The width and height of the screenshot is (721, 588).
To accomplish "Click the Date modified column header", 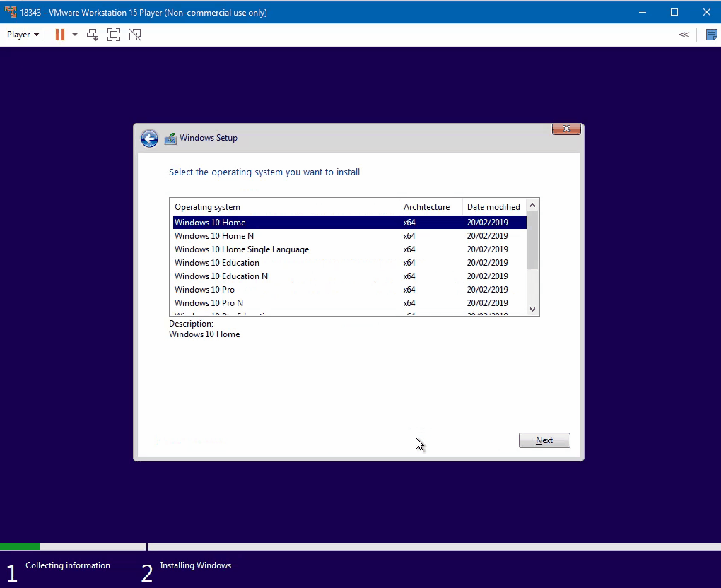I will (x=494, y=207).
